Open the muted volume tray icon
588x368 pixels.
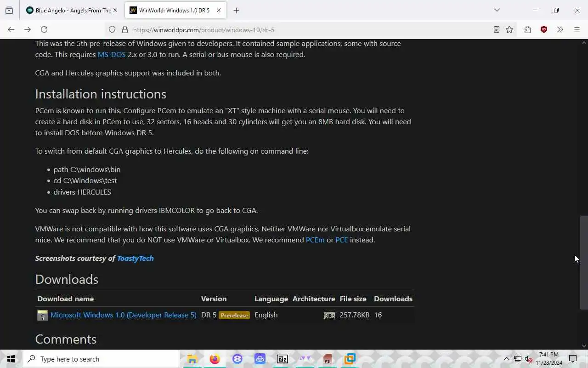coord(529,359)
